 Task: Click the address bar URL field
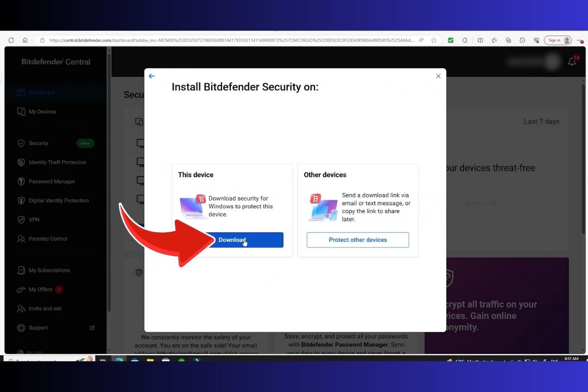231,40
